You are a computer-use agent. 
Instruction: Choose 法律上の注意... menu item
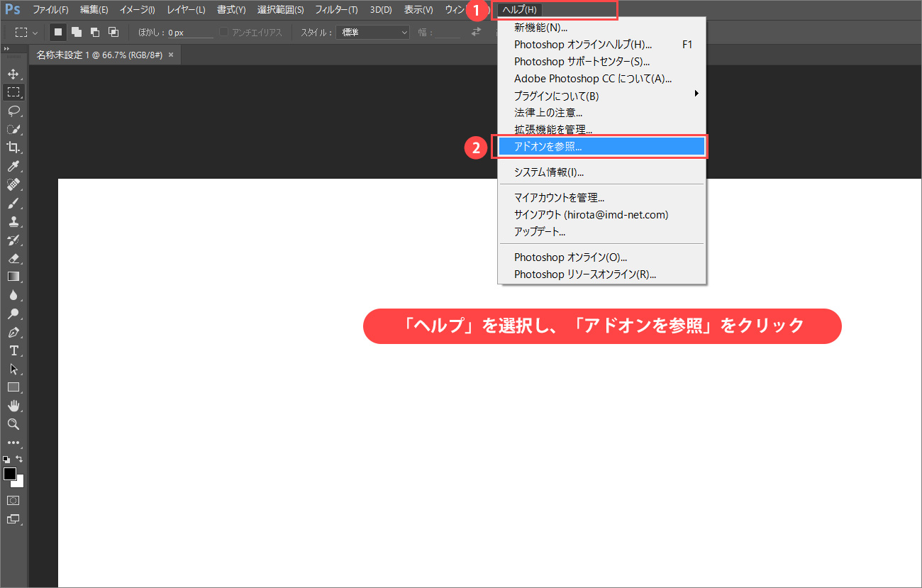pos(602,113)
